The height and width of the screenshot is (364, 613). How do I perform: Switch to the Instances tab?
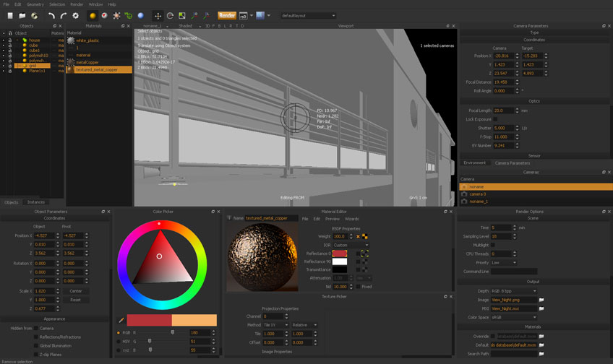tap(36, 202)
